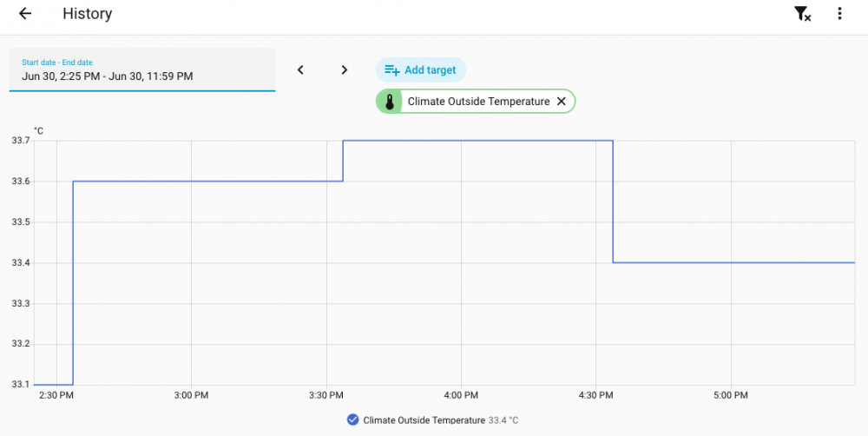Viewport: 868px width, 436px height.
Task: Click the 4:00 PM axis label
Action: point(461,395)
